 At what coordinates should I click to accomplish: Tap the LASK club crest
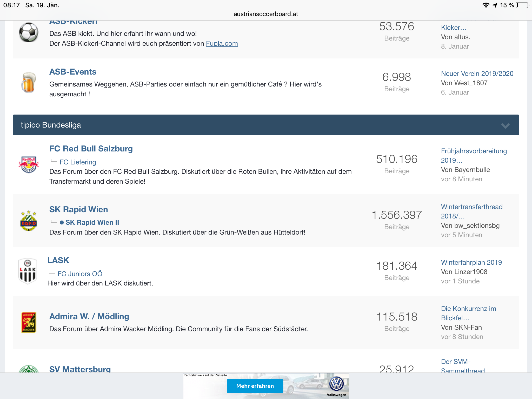tap(28, 271)
